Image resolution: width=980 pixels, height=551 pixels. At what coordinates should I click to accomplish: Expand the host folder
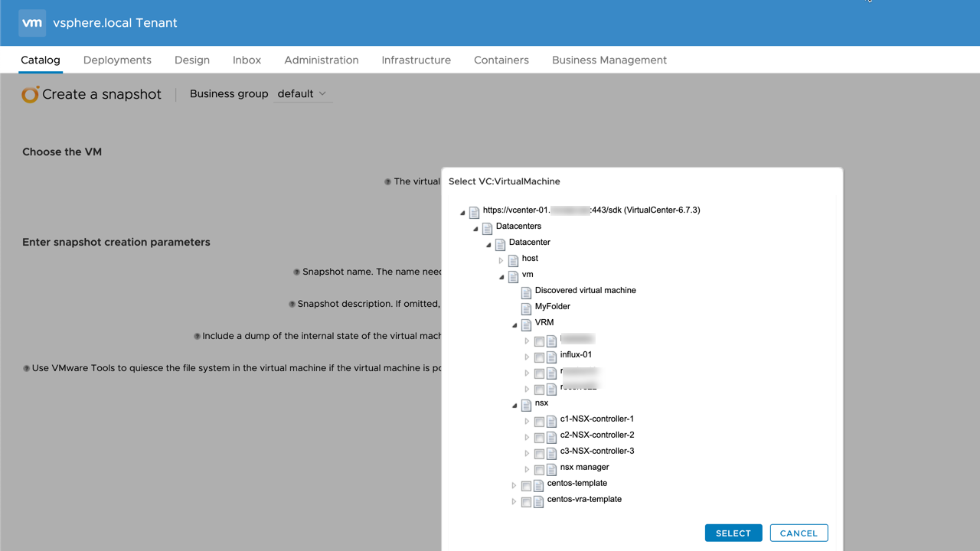pyautogui.click(x=501, y=261)
